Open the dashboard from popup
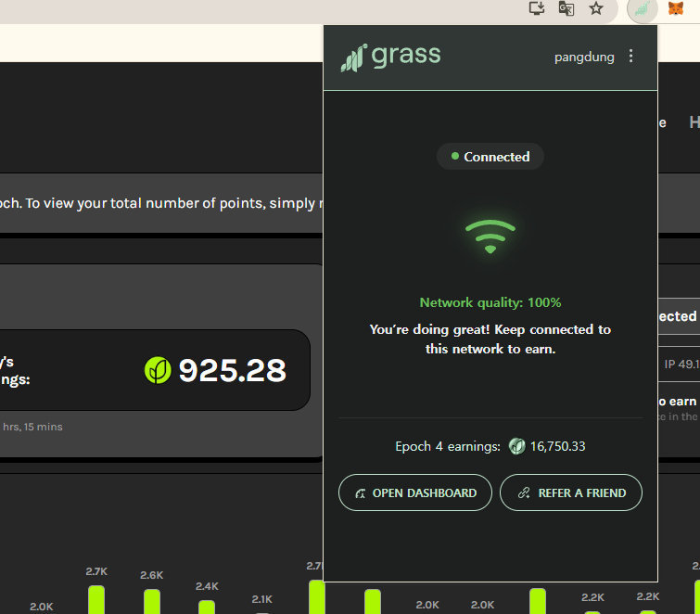Image resolution: width=700 pixels, height=614 pixels. point(415,492)
